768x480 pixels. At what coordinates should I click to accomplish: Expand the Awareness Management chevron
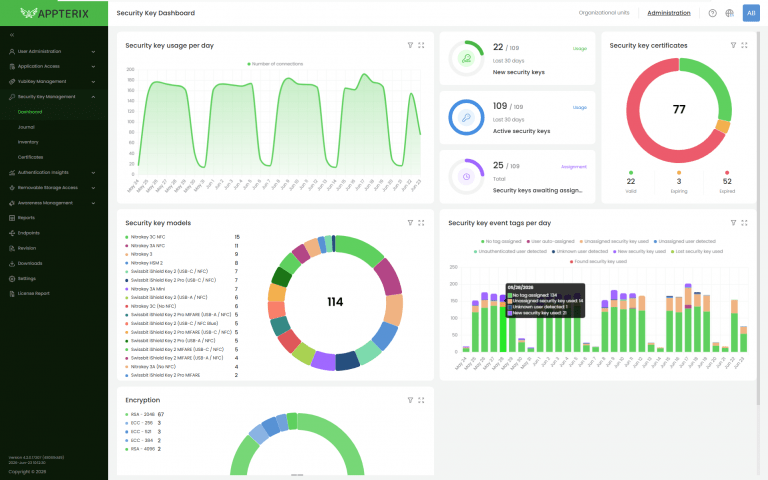[93, 203]
